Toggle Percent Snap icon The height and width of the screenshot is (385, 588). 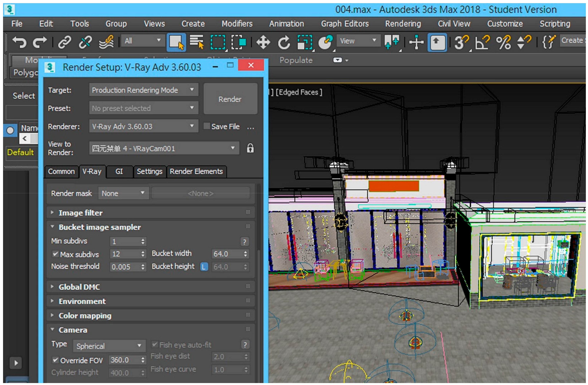click(x=503, y=42)
